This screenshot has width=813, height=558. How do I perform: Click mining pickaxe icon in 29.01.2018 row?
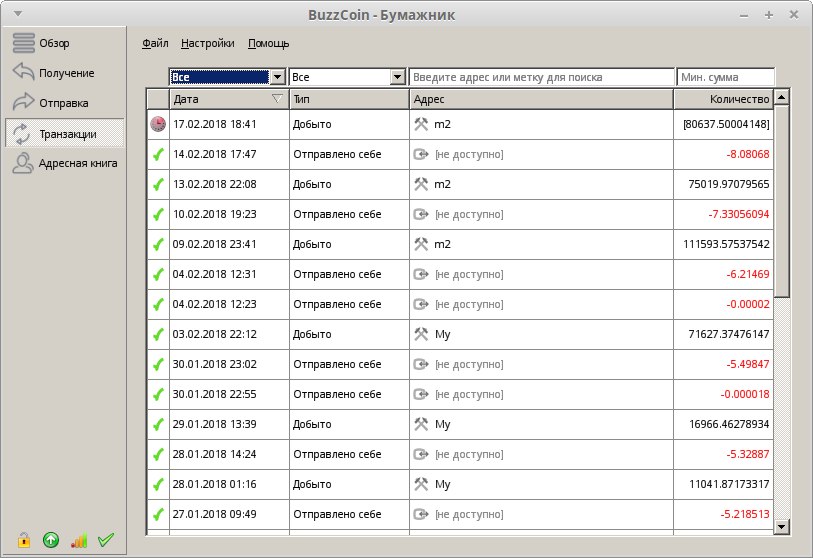point(421,424)
